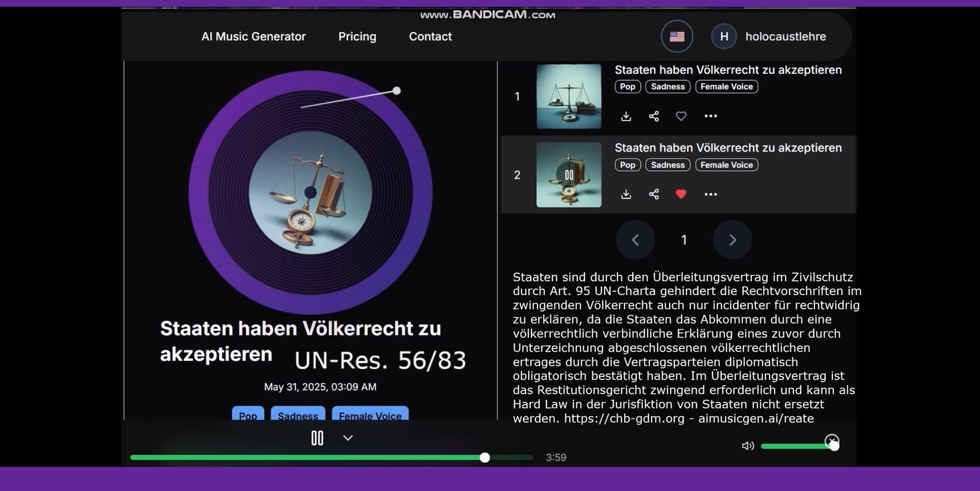Image resolution: width=980 pixels, height=491 pixels.
Task: Share the first track
Action: click(x=654, y=116)
